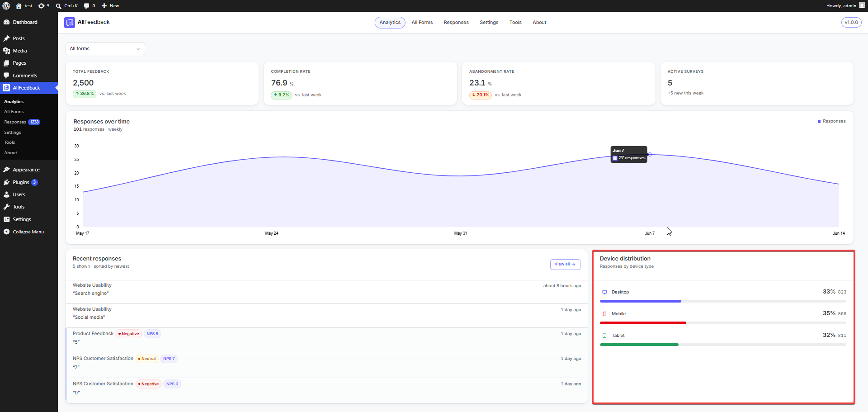Click the "about 8 hours ago" timestamp
868x412 pixels.
[x=562, y=286]
